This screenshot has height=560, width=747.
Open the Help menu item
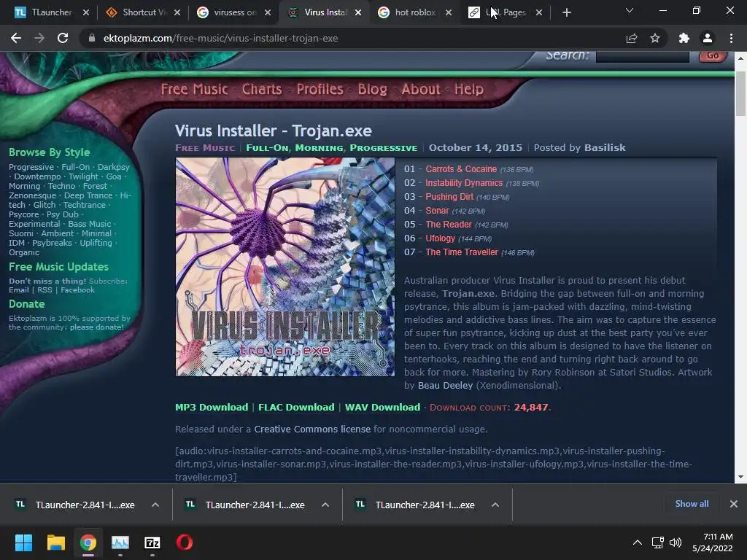coord(469,89)
